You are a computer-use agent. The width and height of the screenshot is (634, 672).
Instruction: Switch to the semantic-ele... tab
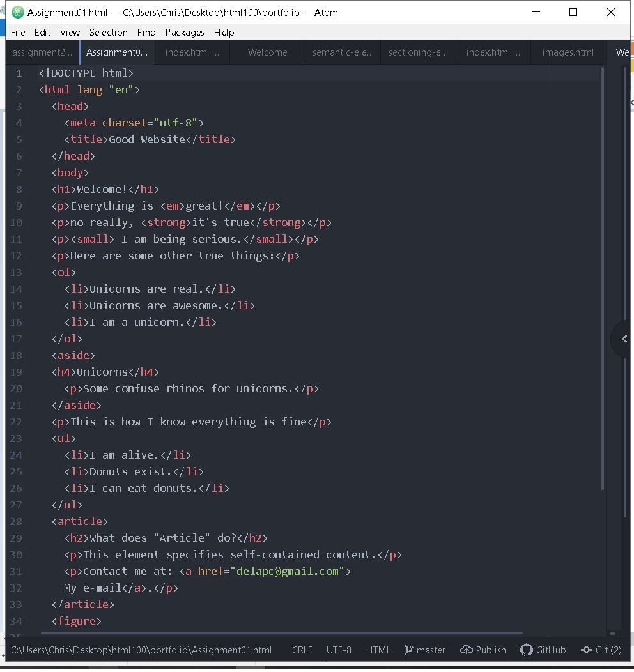343,52
